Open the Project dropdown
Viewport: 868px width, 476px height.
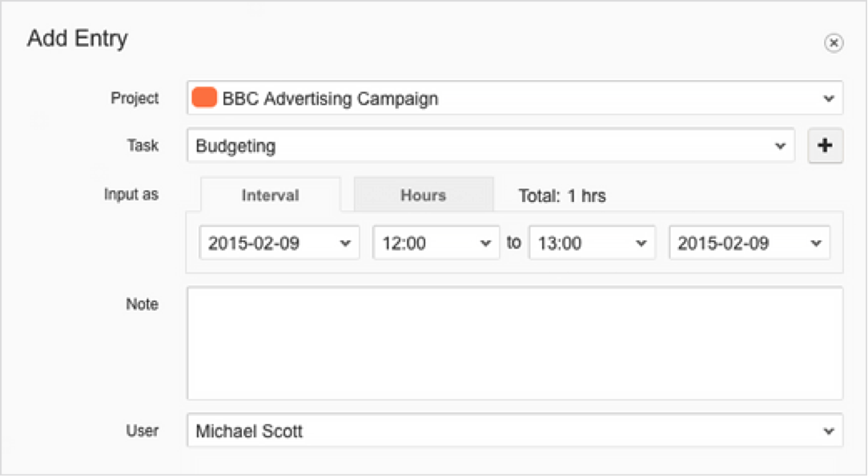pos(515,98)
